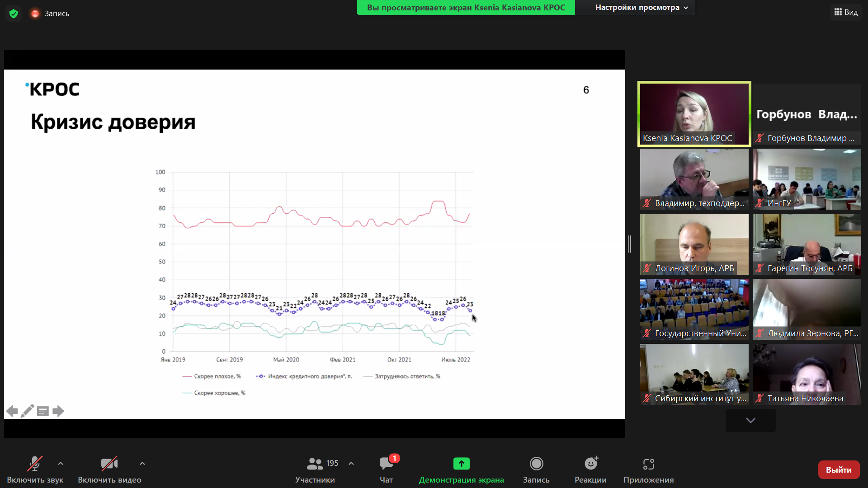
Task: Open the Вид view layout menu
Action: click(846, 12)
